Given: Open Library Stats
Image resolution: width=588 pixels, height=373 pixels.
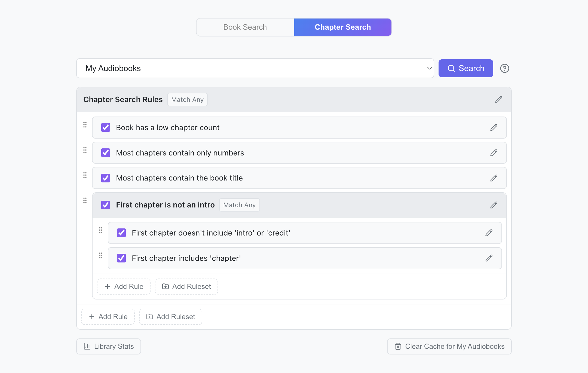Looking at the screenshot, I should [109, 346].
